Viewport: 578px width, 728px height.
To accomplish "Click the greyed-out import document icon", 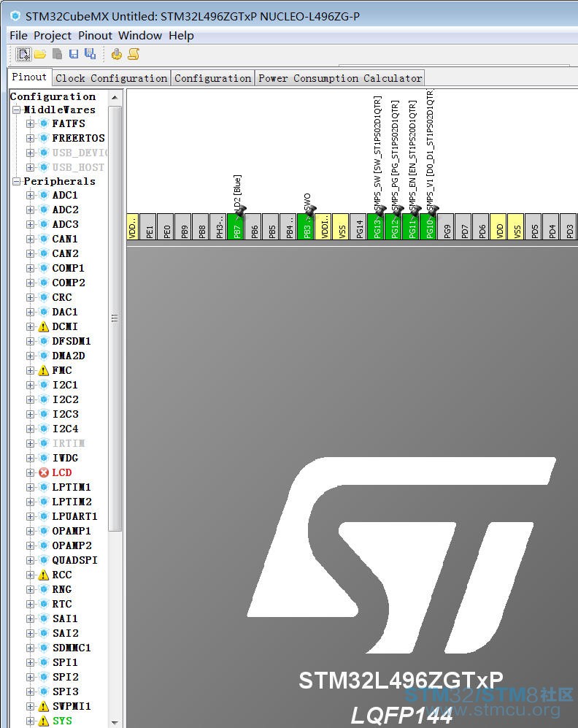I will tap(57, 54).
